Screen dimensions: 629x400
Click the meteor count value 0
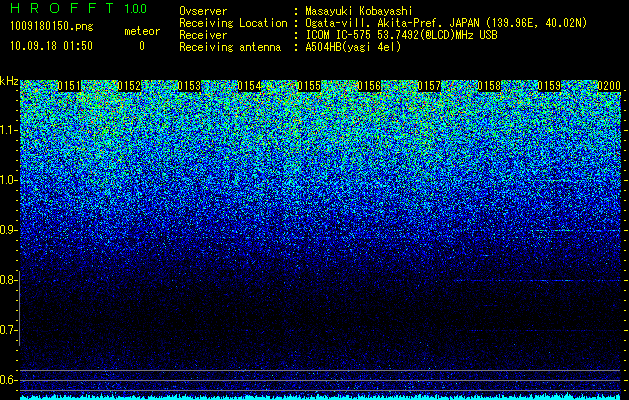tap(142, 46)
